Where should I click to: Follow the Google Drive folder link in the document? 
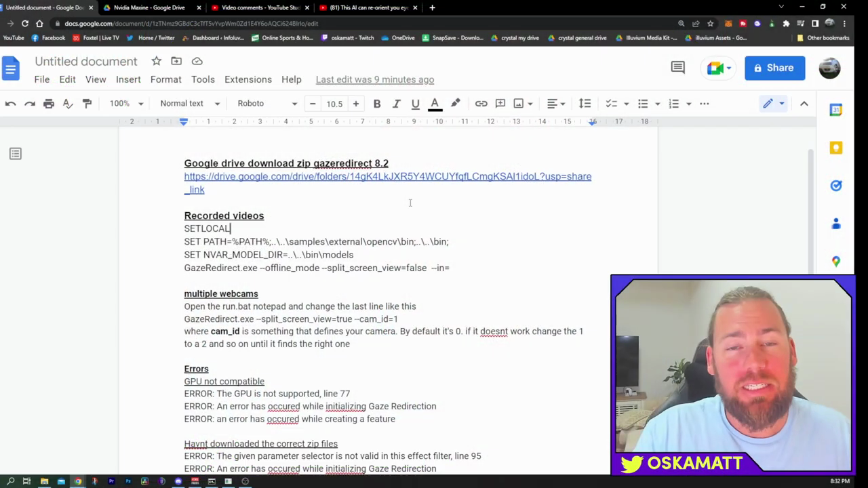(387, 183)
